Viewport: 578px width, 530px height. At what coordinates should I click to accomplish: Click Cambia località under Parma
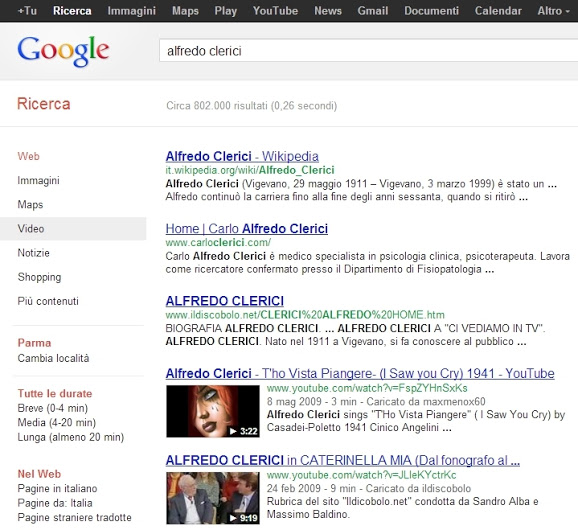point(53,358)
